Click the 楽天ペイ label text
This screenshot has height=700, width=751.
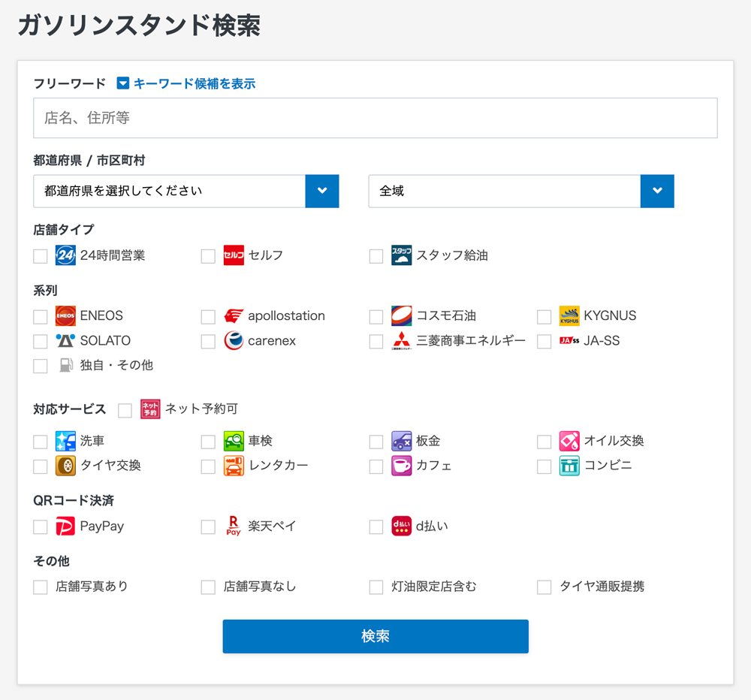(272, 526)
